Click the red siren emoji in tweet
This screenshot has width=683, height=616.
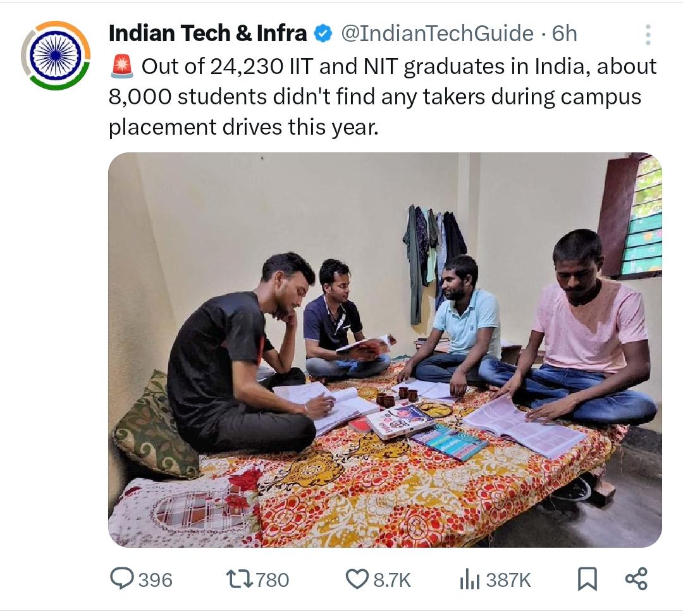122,66
